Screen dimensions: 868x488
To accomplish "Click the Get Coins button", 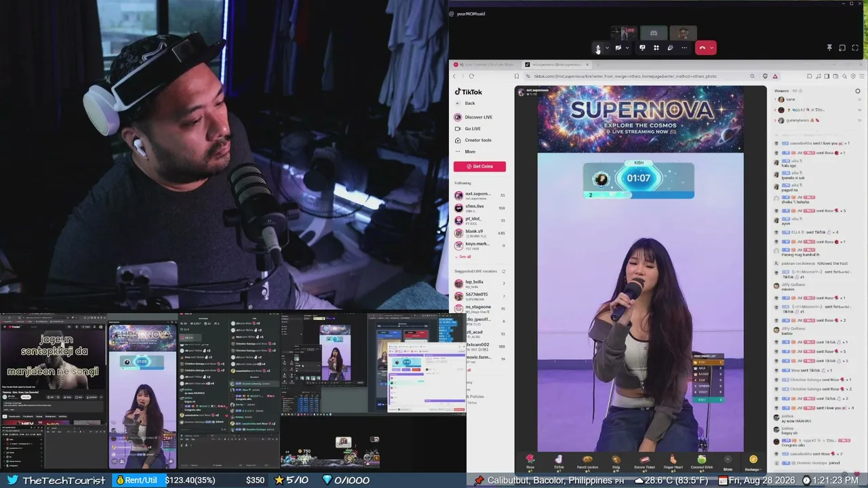I will 479,166.
